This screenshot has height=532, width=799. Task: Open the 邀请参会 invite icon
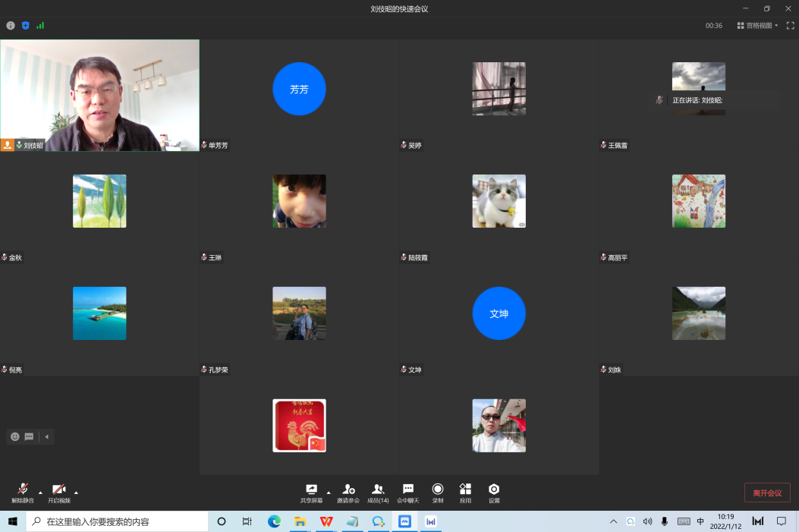point(348,490)
